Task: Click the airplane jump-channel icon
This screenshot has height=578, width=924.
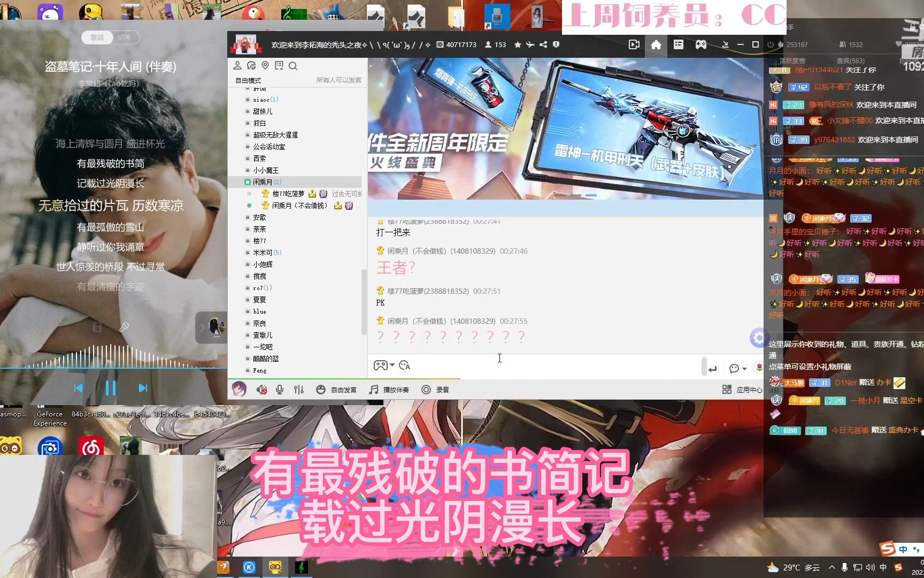Action: [x=530, y=44]
